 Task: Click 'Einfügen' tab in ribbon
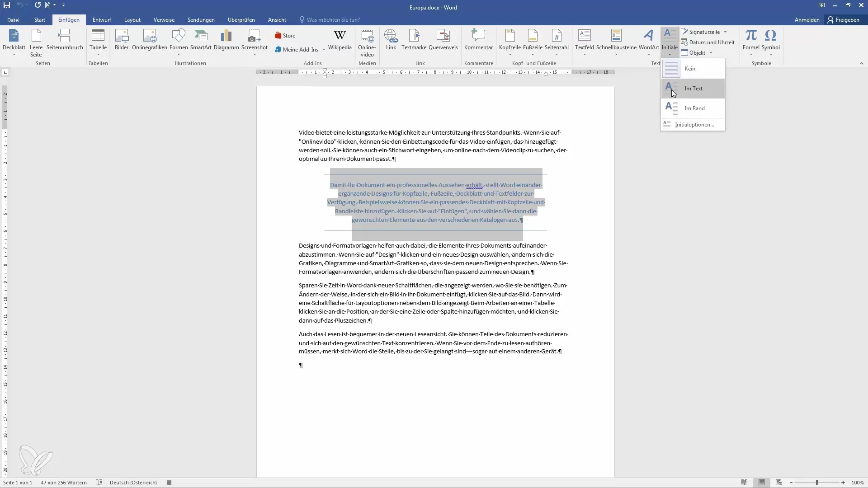[x=69, y=20]
